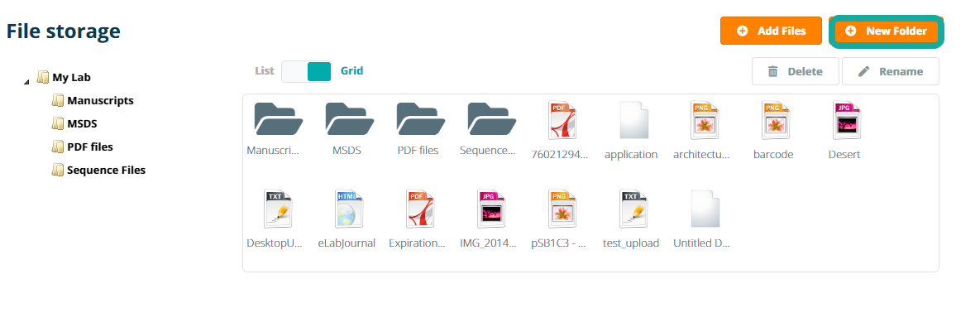Collapse the My Lab tree node arrow
Image resolution: width=980 pixels, height=332 pixels.
coord(26,81)
